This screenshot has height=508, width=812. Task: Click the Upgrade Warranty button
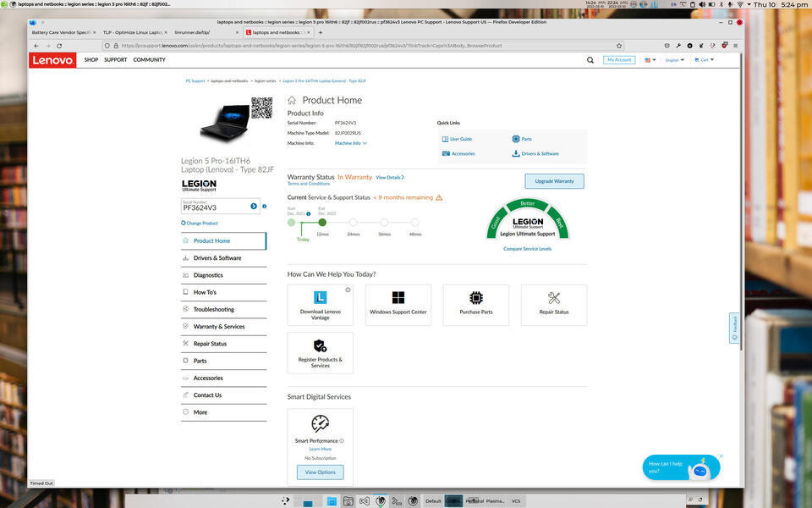(554, 181)
